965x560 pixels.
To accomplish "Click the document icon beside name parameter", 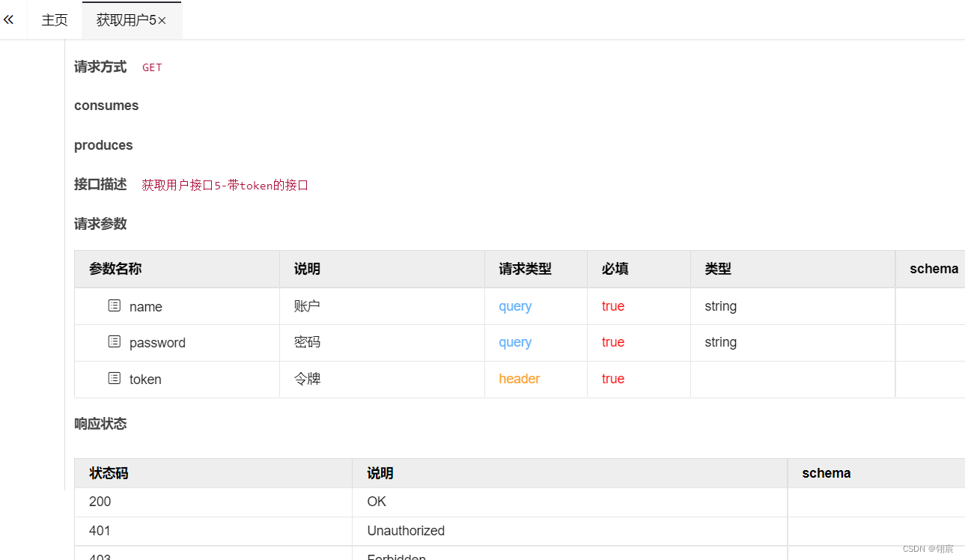I will click(x=114, y=305).
